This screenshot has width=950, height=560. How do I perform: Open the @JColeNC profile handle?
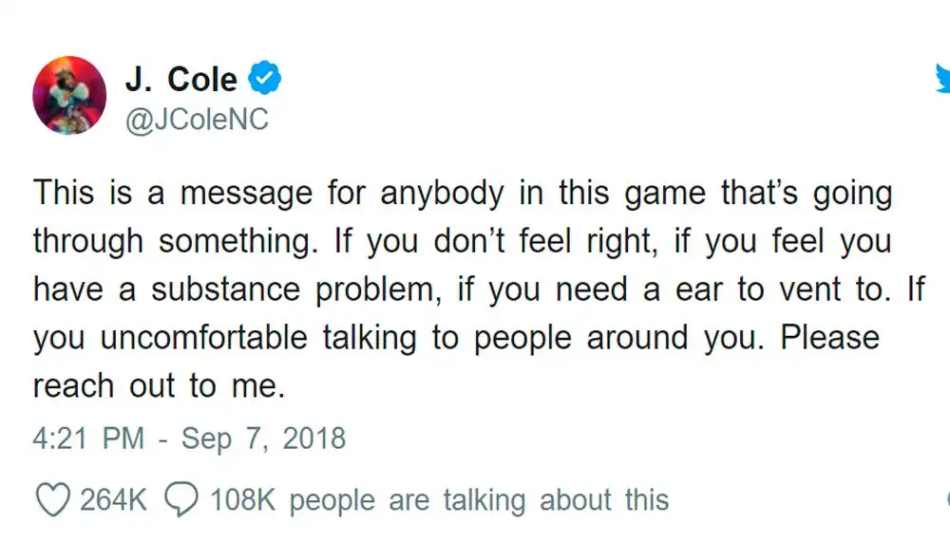(198, 120)
